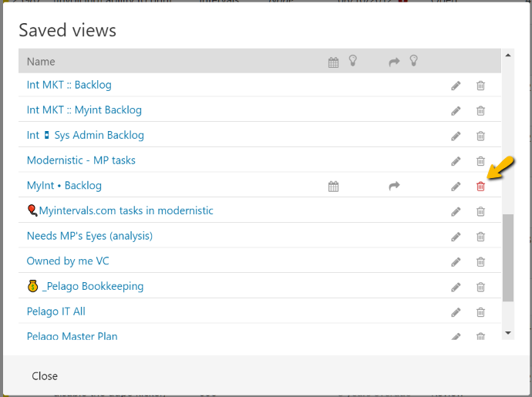Screen dimensions: 532x397
Task: Edit the MyInt • Backlog view
Action: tap(456, 186)
